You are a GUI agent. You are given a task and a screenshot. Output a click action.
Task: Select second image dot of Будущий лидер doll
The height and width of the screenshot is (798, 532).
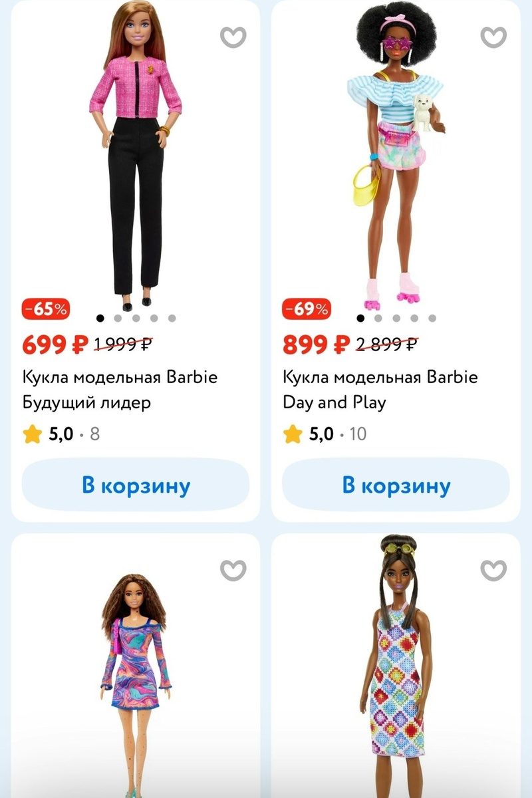click(x=118, y=318)
